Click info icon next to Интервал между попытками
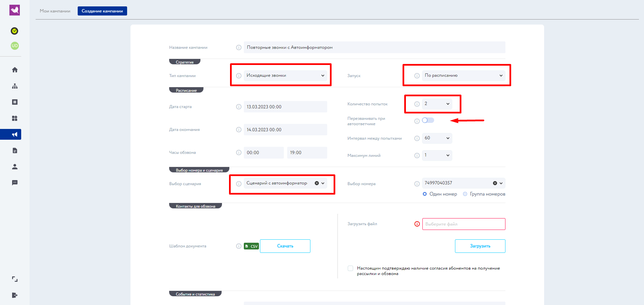 pyautogui.click(x=417, y=138)
